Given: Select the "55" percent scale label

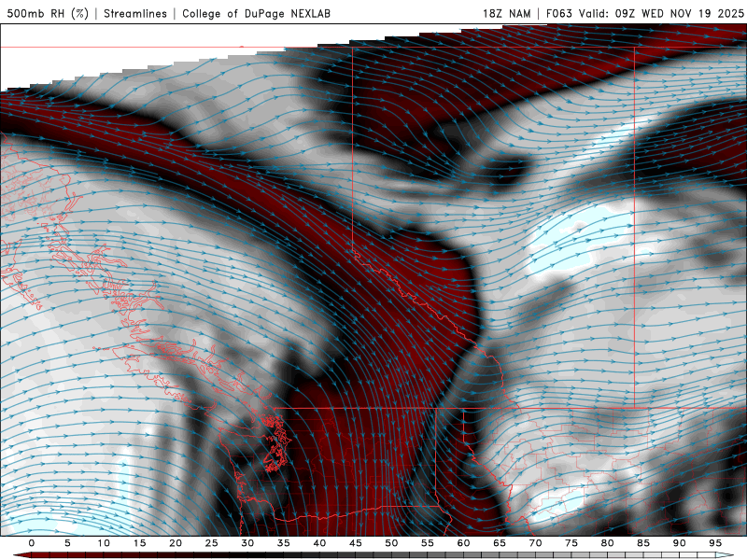Looking at the screenshot, I should [x=427, y=543].
